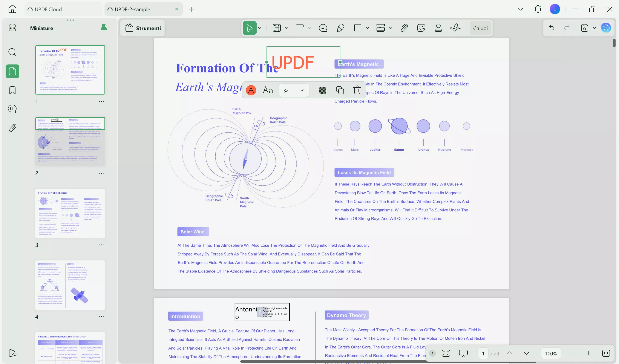Click the signature tool icon

click(x=456, y=28)
